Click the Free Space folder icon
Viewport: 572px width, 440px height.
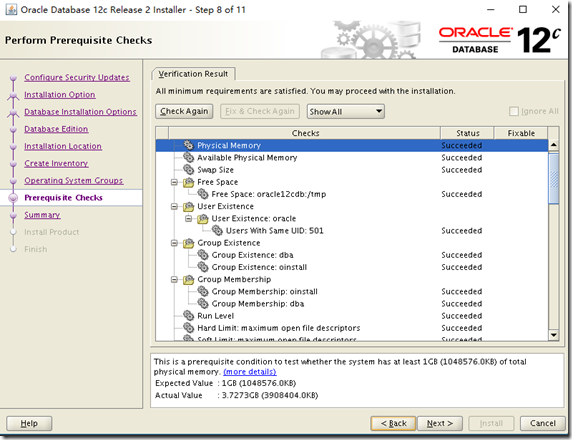click(x=189, y=182)
